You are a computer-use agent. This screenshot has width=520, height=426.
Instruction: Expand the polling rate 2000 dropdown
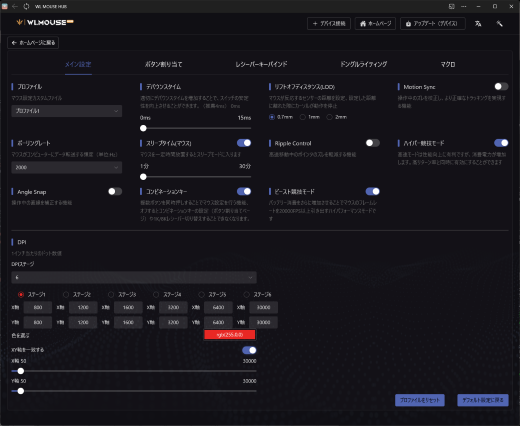(x=67, y=167)
